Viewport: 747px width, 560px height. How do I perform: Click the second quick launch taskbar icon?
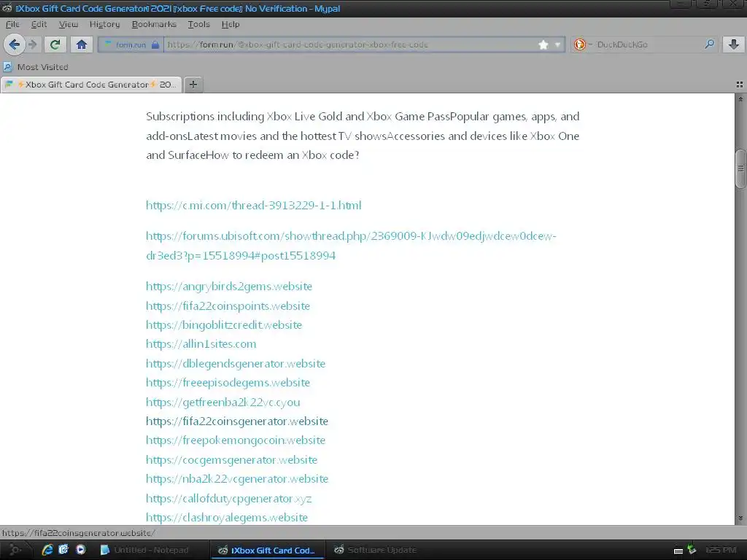click(63, 550)
